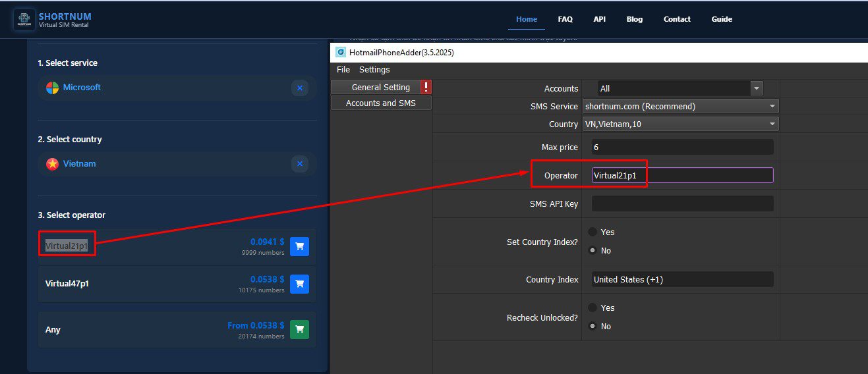
Task: Open the Home page link
Action: coord(527,19)
